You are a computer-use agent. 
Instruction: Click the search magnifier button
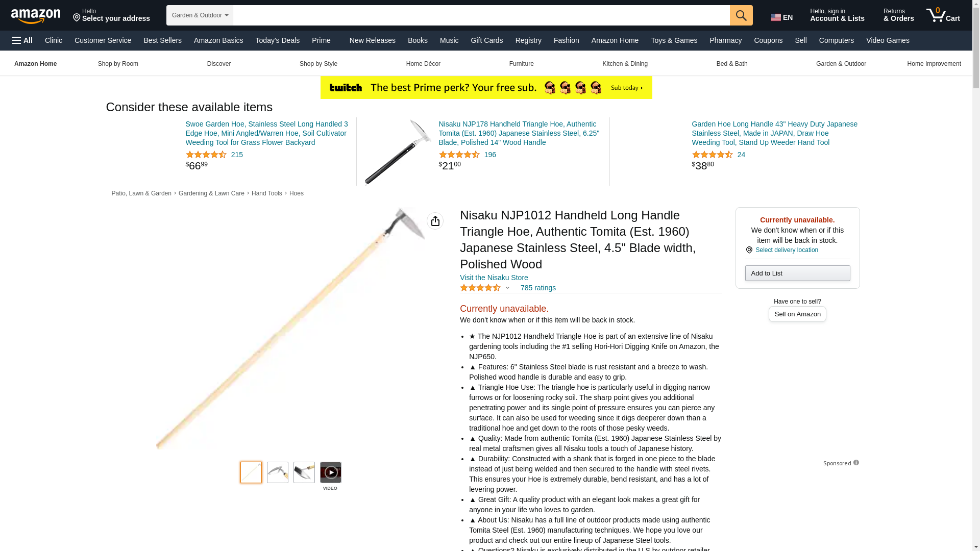tap(741, 15)
